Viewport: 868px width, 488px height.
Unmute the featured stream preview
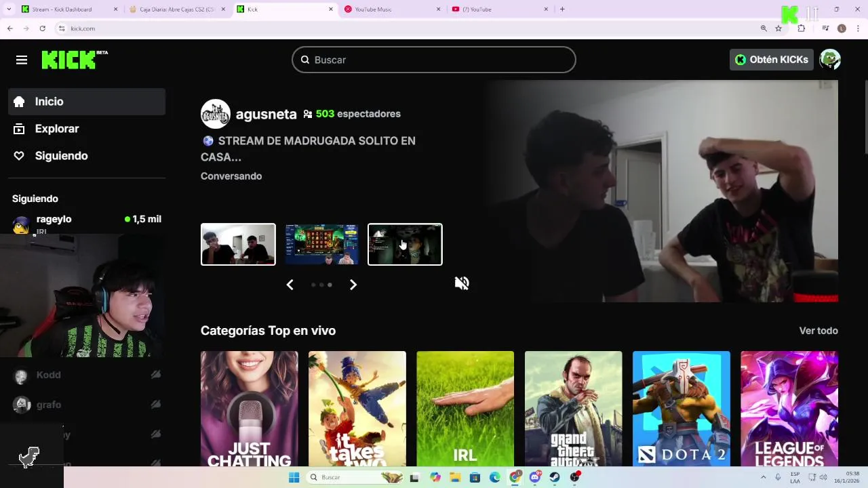coord(462,283)
